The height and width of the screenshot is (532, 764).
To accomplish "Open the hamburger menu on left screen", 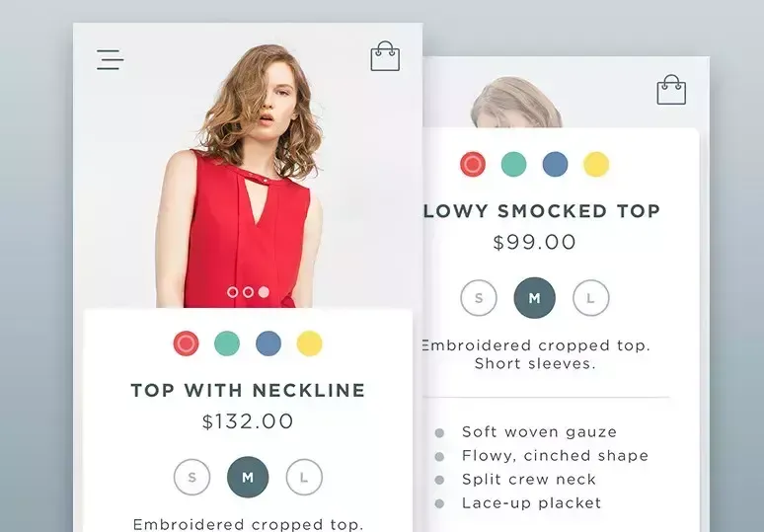I will click(111, 59).
